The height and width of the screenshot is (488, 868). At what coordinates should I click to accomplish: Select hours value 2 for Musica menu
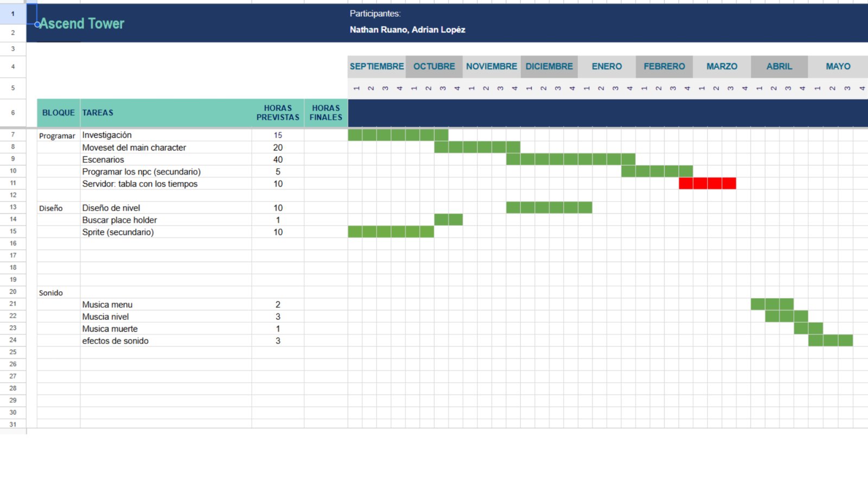point(278,304)
